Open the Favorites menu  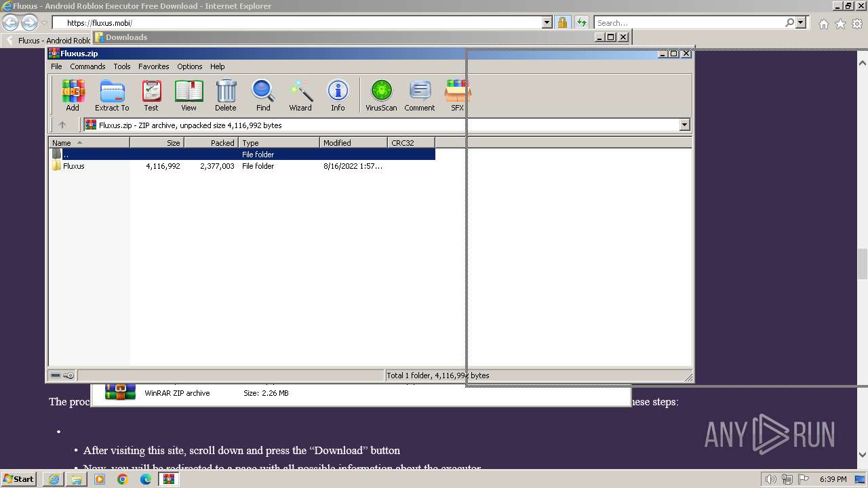point(154,66)
